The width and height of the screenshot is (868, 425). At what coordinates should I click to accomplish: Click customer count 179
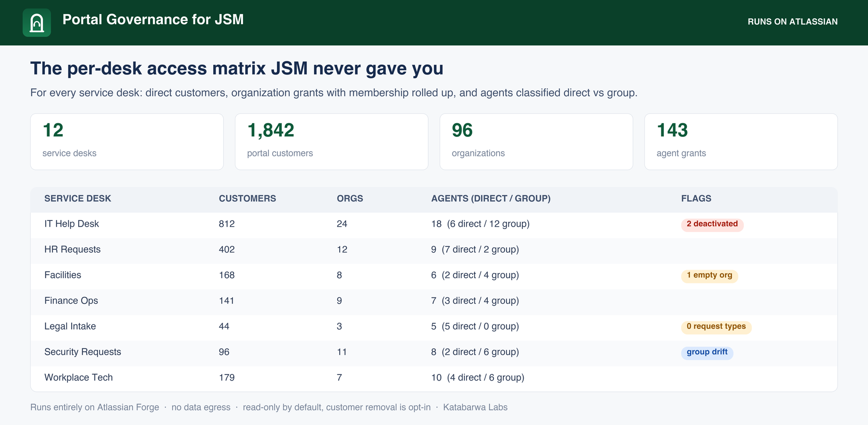(227, 377)
